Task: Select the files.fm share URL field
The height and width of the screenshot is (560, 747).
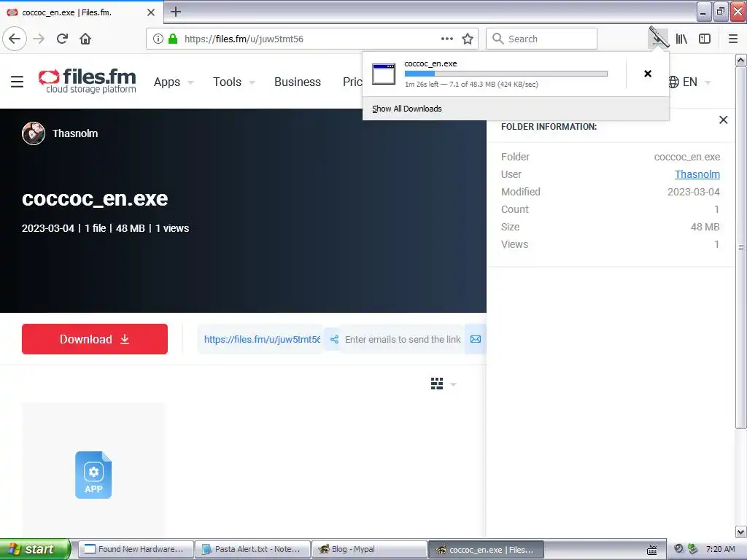Action: click(262, 339)
